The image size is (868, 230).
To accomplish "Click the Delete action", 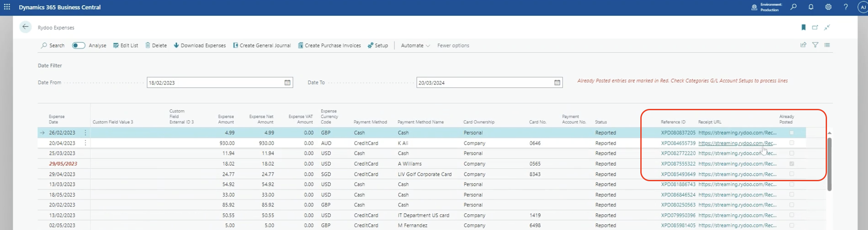I will [x=156, y=45].
